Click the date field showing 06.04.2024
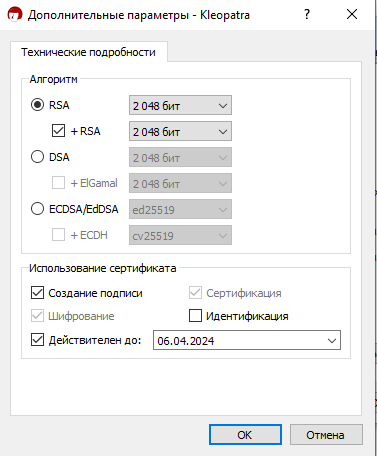 [x=247, y=340]
